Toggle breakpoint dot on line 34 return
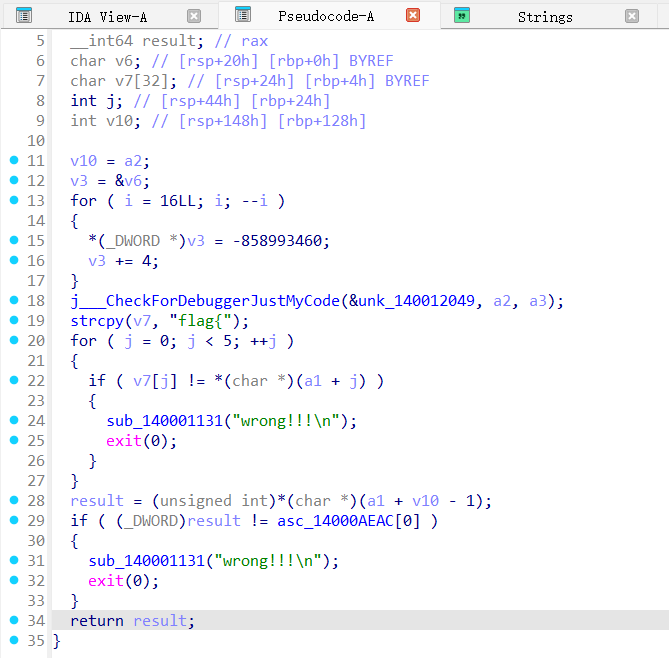This screenshot has width=669, height=658. pyautogui.click(x=13, y=620)
